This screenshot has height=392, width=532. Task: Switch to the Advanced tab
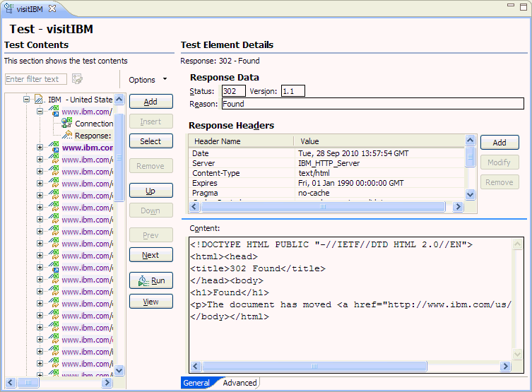pos(240,383)
